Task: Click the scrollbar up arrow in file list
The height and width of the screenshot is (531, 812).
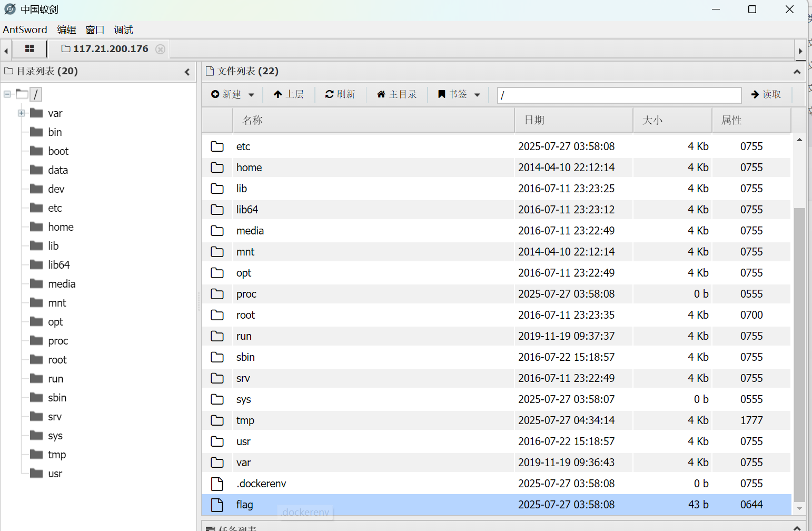Action: pyautogui.click(x=799, y=140)
